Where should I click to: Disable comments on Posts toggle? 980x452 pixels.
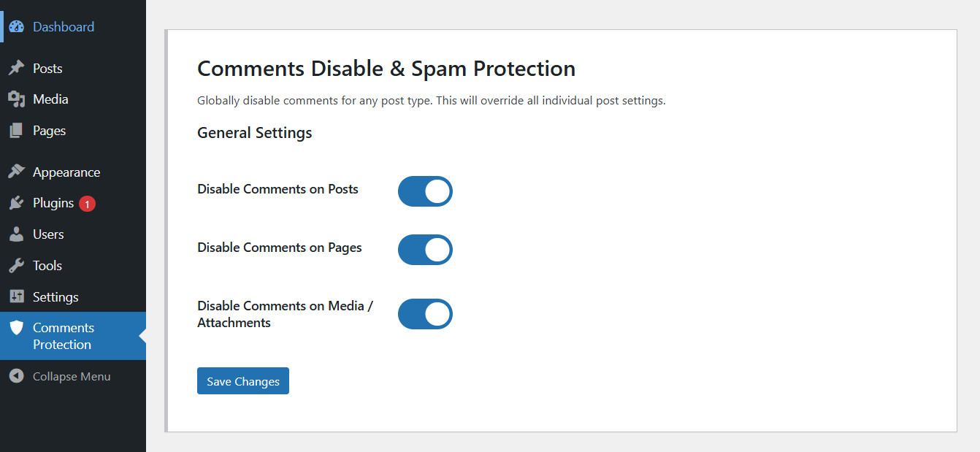(x=425, y=191)
